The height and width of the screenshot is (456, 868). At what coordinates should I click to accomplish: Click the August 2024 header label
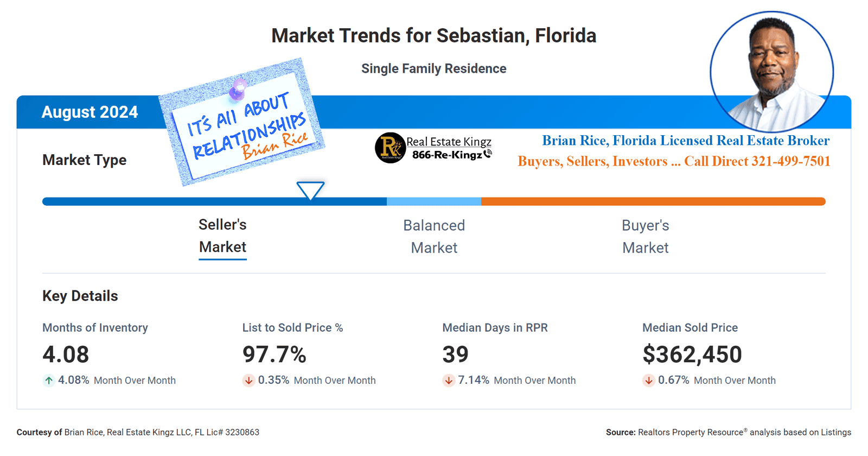coord(90,112)
